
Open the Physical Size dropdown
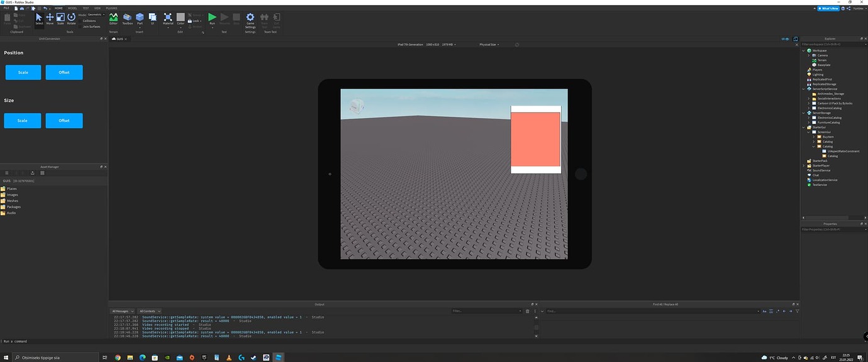coord(489,45)
